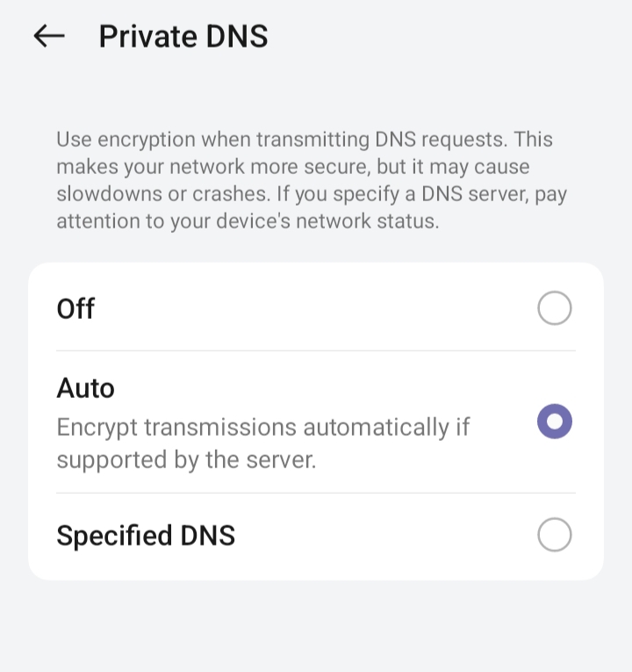
Task: Select the Auto radio button
Action: (x=554, y=422)
